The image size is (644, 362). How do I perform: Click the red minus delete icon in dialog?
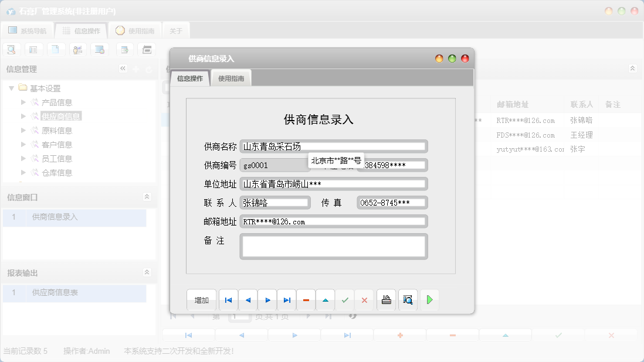(306, 300)
